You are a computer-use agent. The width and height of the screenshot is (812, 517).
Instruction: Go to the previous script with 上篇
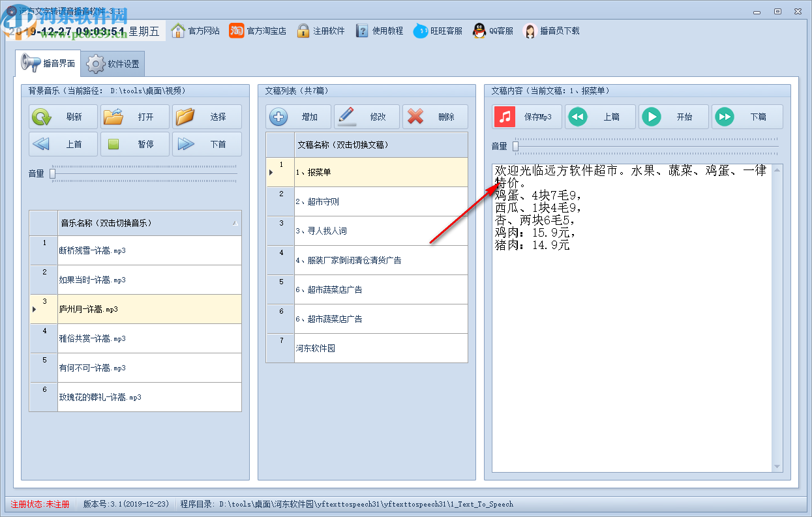click(x=600, y=117)
